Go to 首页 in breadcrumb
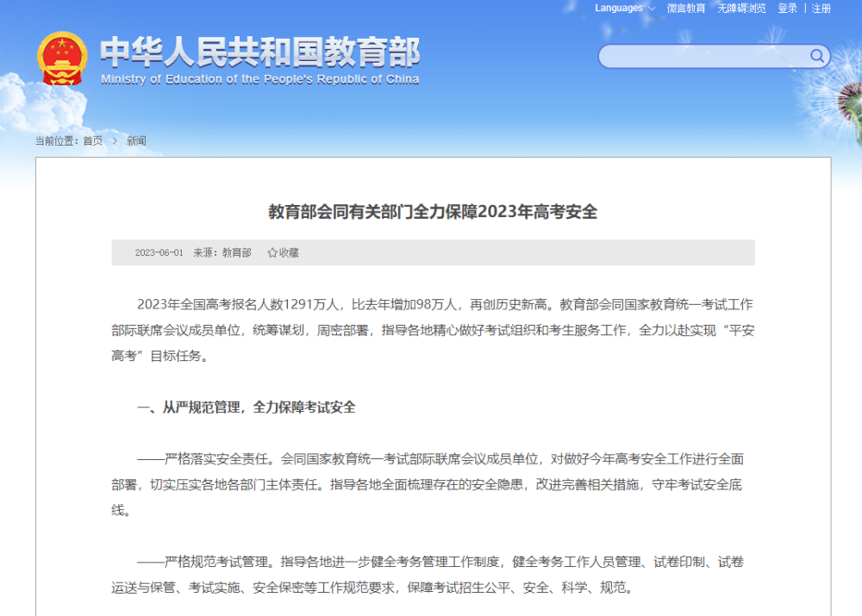The image size is (862, 616). 93,141
